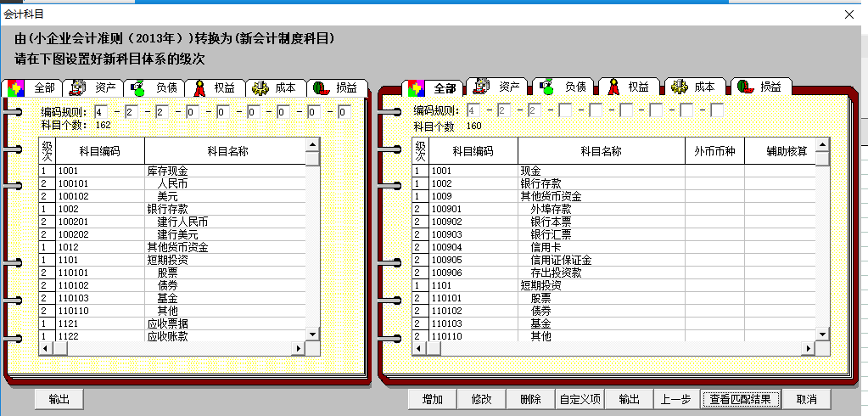Click 科目名称 header in right table
The image size is (868, 416).
point(602,151)
